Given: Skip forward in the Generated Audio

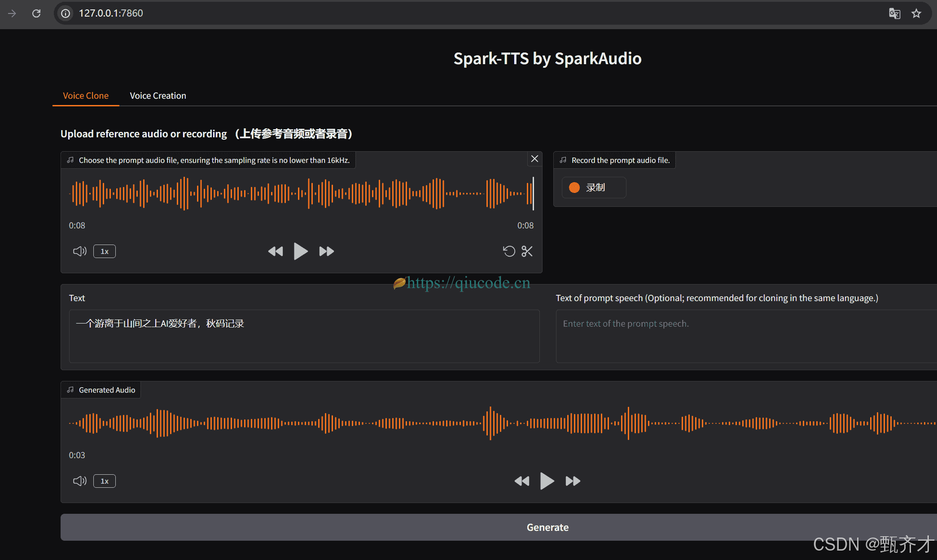Looking at the screenshot, I should point(573,481).
